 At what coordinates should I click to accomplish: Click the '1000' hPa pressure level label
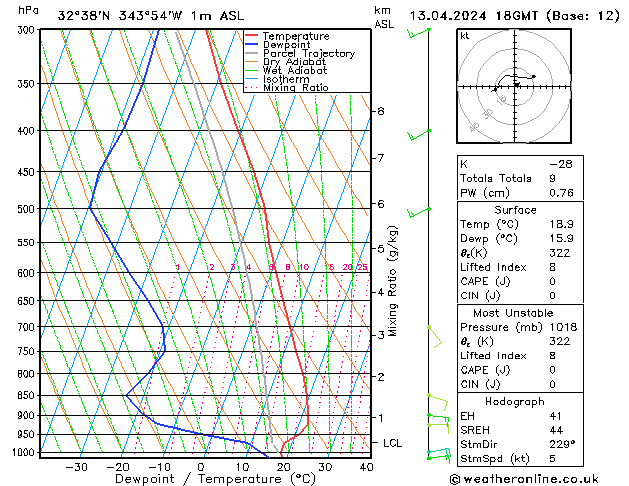coord(26,453)
